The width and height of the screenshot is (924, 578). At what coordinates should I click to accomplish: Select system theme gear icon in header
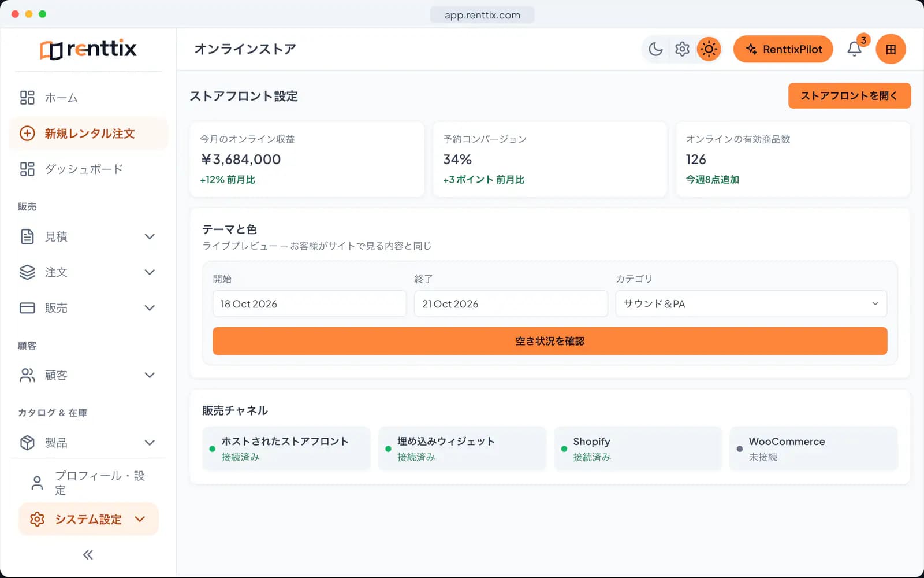(x=682, y=49)
